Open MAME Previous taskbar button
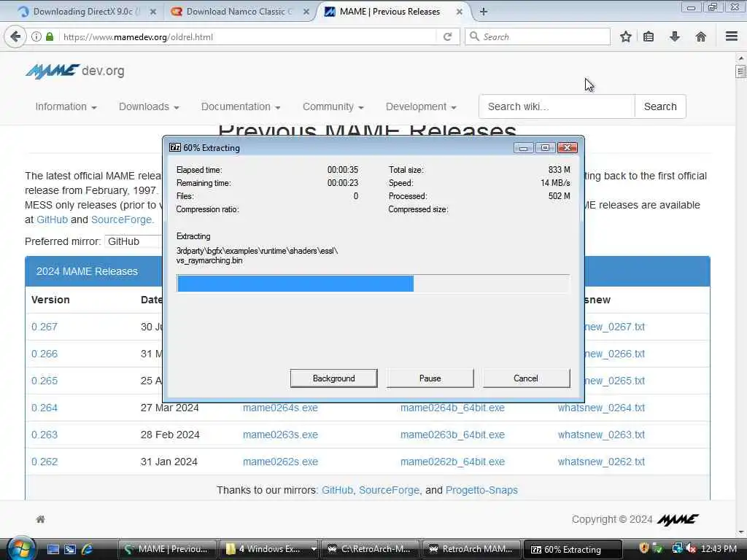747x560 pixels. coord(166,549)
